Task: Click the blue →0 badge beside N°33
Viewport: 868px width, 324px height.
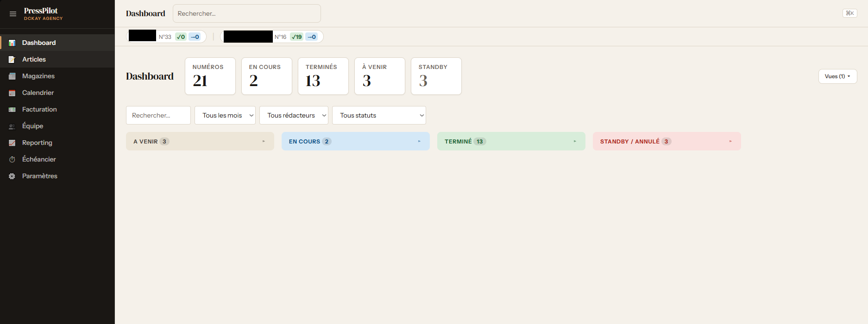Action: [x=195, y=37]
